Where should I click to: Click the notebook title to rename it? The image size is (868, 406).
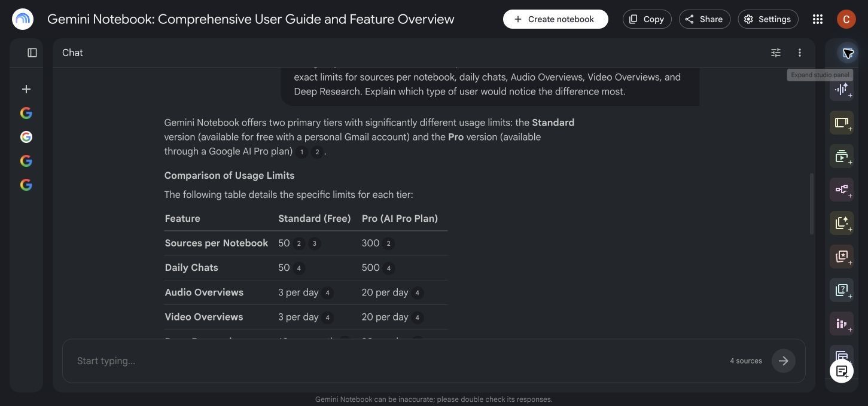click(x=251, y=19)
